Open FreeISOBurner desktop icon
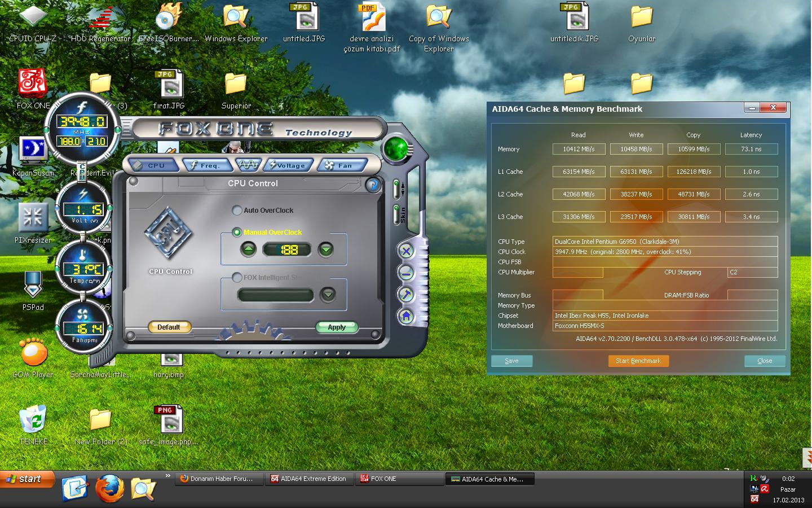 tap(169, 23)
